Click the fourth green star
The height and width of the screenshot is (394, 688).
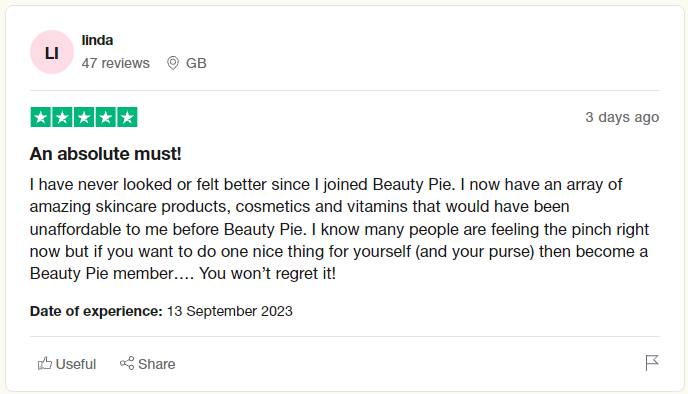click(x=105, y=117)
